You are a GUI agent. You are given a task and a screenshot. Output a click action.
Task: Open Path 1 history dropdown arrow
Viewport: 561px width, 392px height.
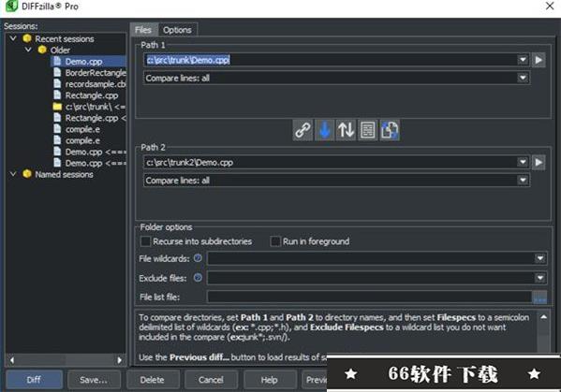[x=523, y=60]
